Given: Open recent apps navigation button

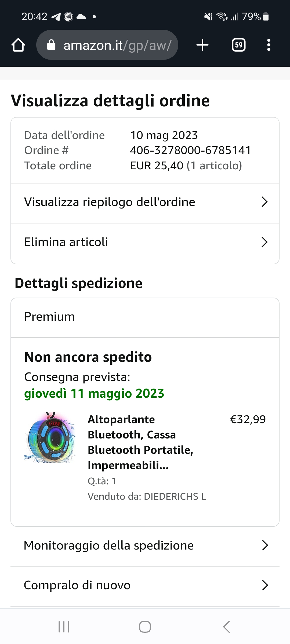Looking at the screenshot, I should [x=64, y=627].
